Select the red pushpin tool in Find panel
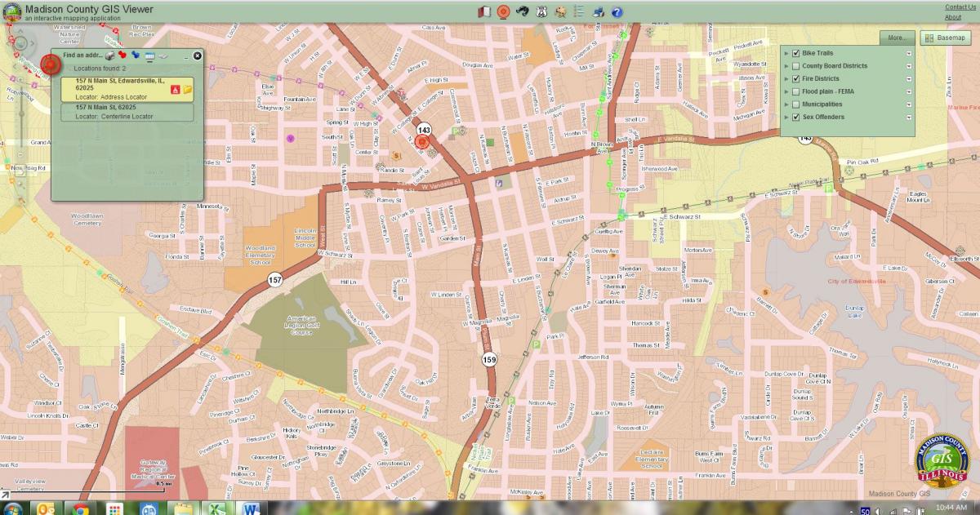This screenshot has height=515, width=980. coord(122,55)
